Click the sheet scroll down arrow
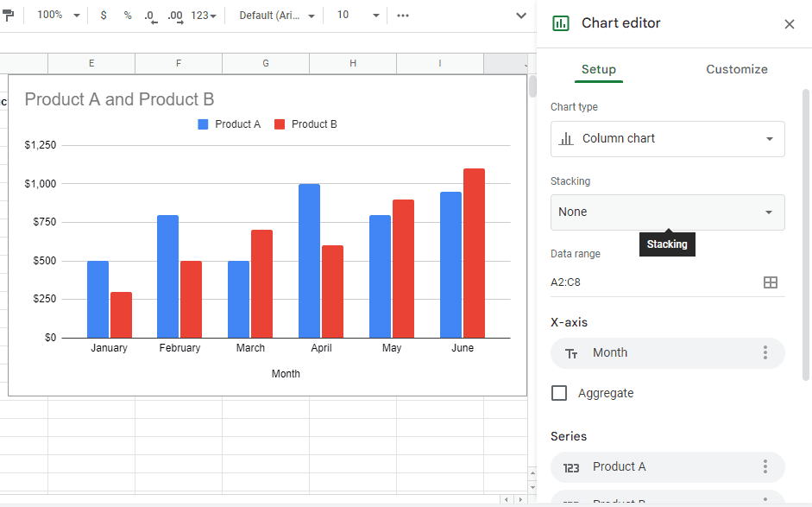 tap(532, 487)
